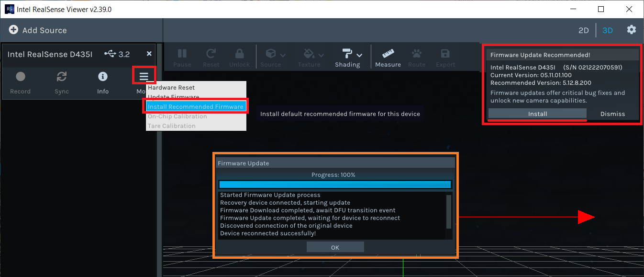Click the Add Source plus icon
644x277 pixels.
[13, 30]
